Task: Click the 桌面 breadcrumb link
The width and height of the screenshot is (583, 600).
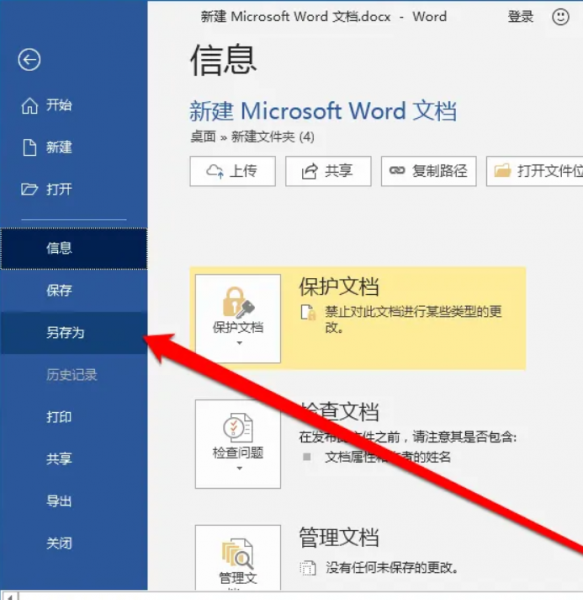Action: coord(203,137)
